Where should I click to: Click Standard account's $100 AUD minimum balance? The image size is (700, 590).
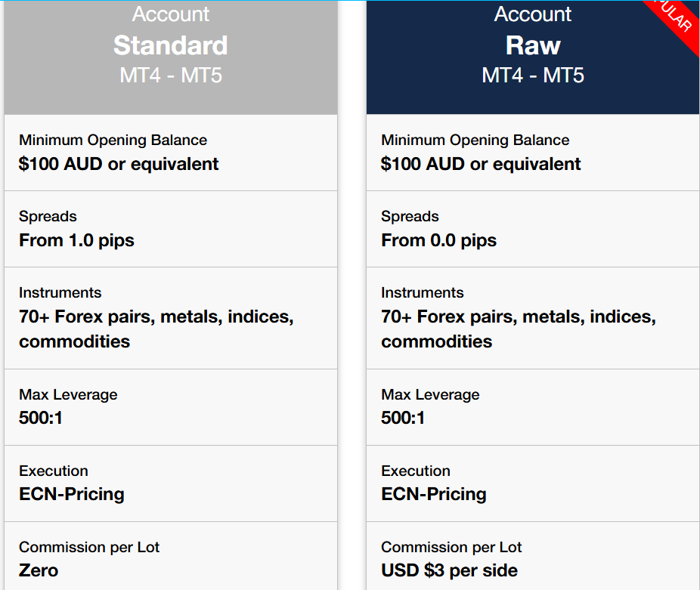pos(119,164)
